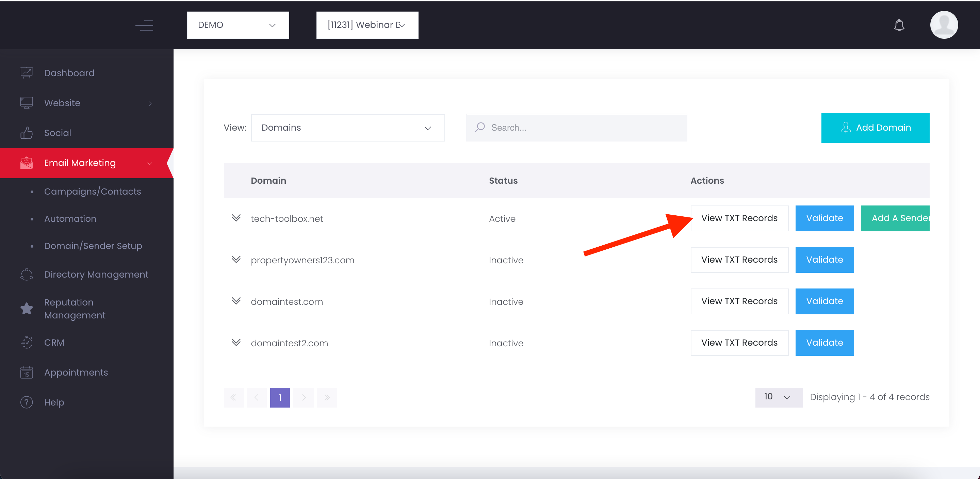Open the user profile avatar
This screenshot has height=479, width=980.
pos(944,25)
